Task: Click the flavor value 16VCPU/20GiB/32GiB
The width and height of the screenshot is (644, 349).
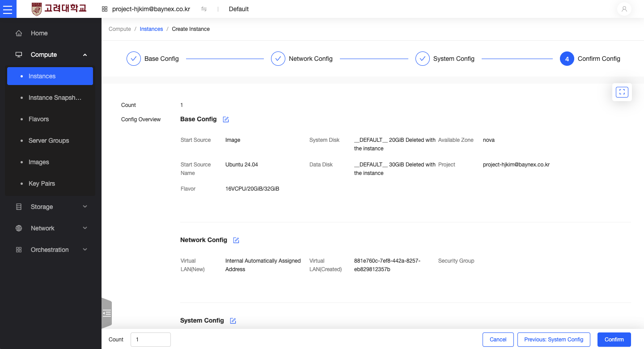Action: tap(252, 189)
